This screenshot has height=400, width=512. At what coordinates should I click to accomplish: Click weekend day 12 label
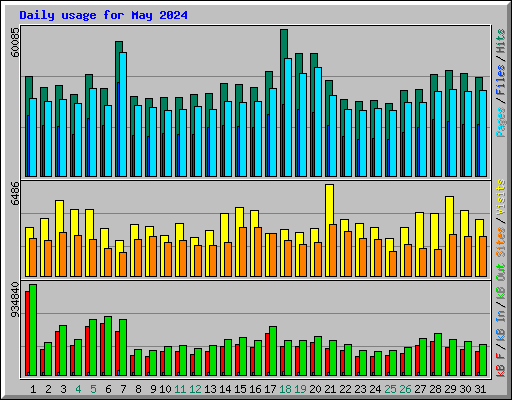tap(195, 389)
